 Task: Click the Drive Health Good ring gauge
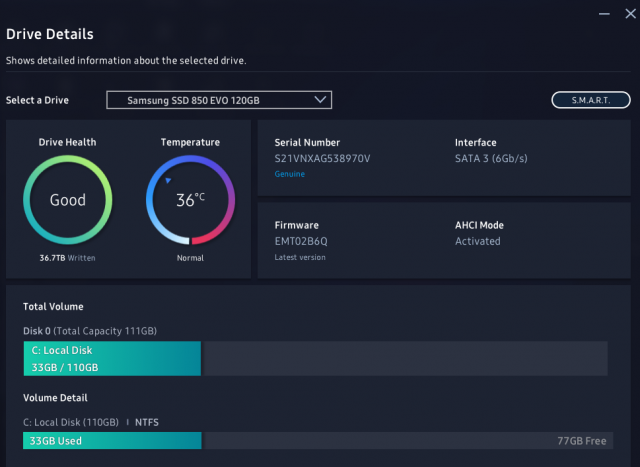click(68, 200)
